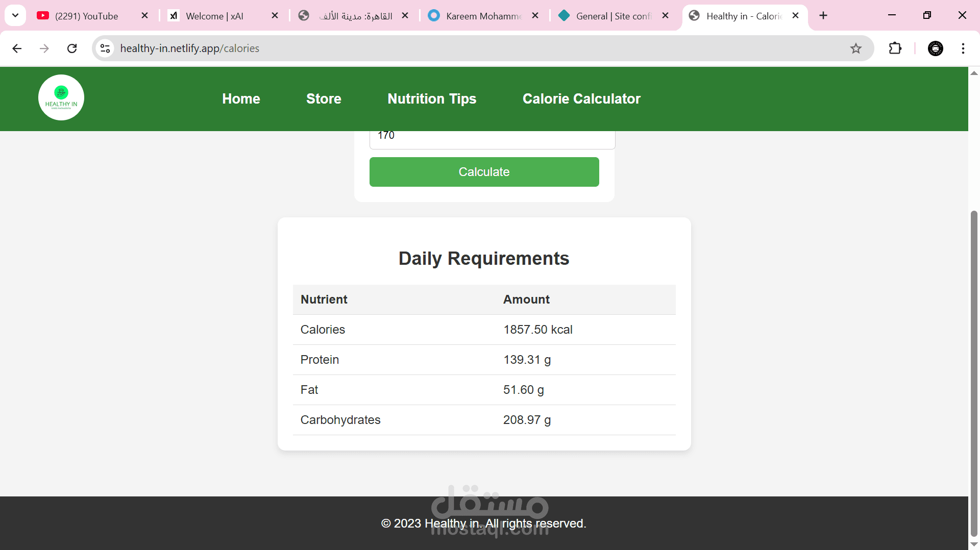The width and height of the screenshot is (980, 550).
Task: Click the Amount column header
Action: point(527,299)
